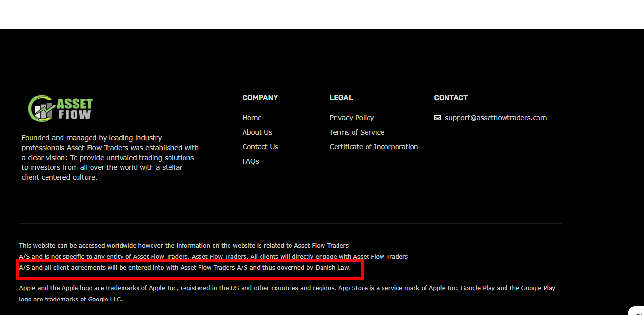Click the envelope icon beside support email
The height and width of the screenshot is (315, 644).
[437, 118]
